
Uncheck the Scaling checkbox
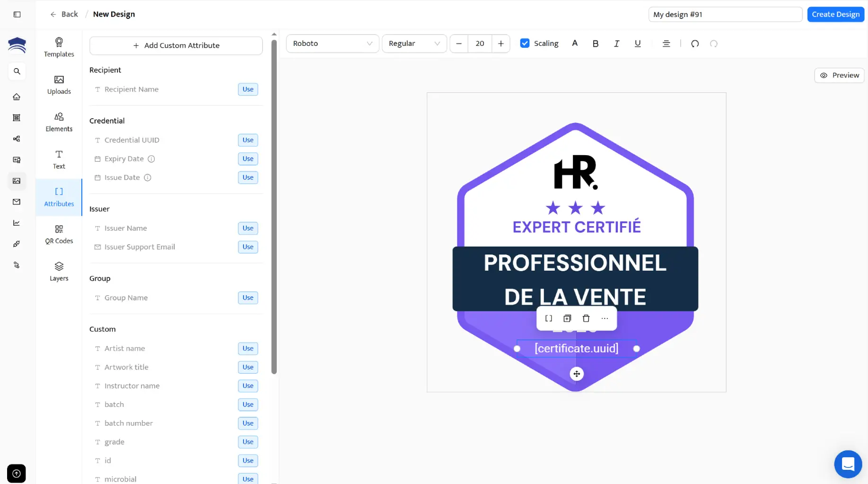525,43
